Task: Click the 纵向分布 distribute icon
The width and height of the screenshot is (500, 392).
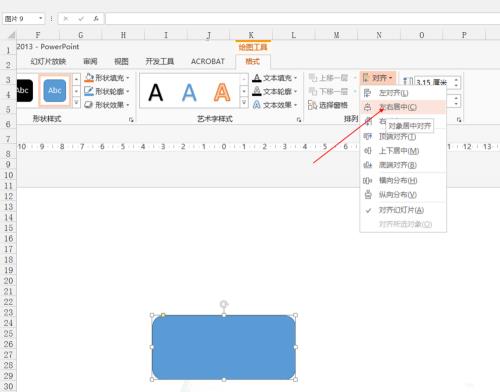Action: (x=367, y=195)
